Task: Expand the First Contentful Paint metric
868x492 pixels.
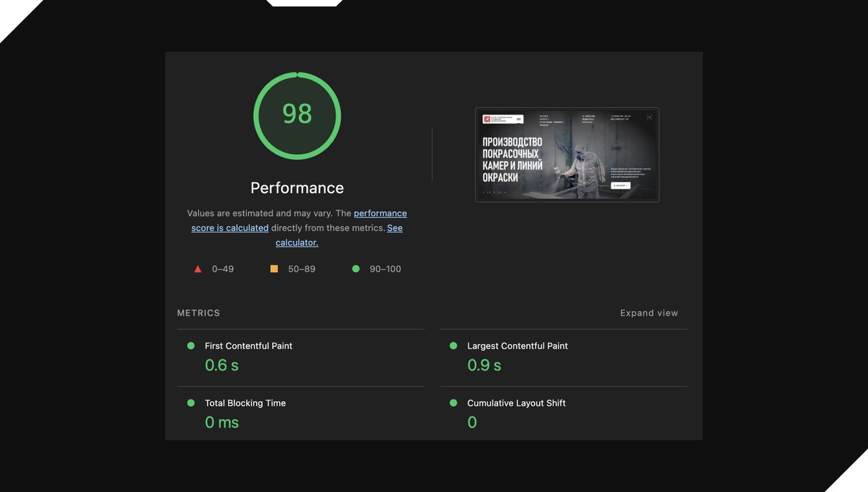Action: click(x=301, y=358)
